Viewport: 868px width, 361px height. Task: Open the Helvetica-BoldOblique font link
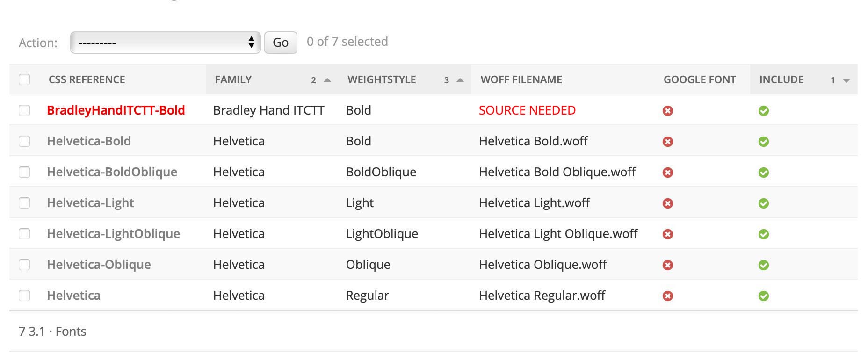point(112,172)
